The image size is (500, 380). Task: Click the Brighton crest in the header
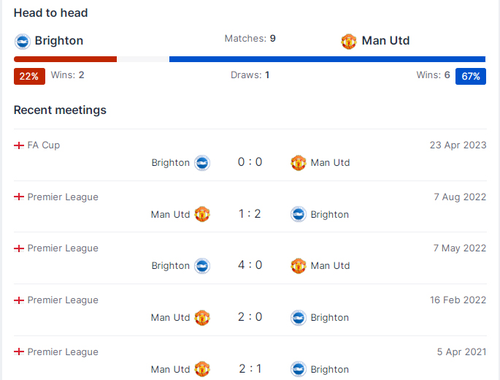22,41
